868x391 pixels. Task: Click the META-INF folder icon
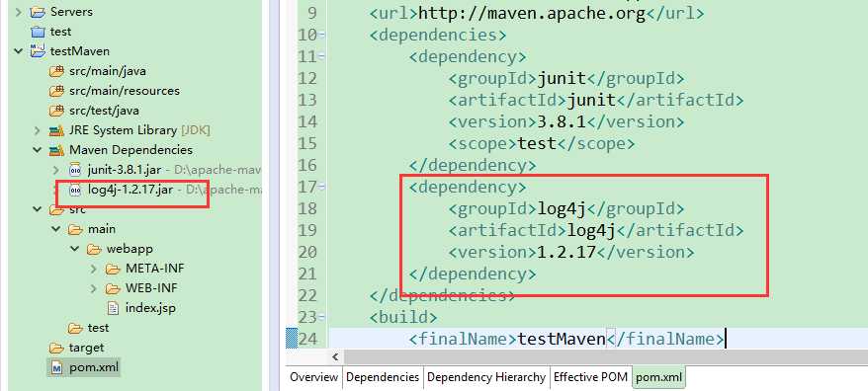[x=113, y=269]
